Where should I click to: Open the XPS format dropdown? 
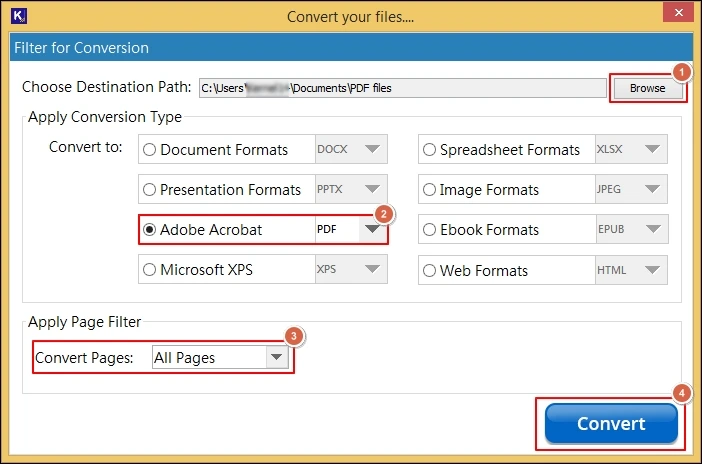click(x=351, y=269)
